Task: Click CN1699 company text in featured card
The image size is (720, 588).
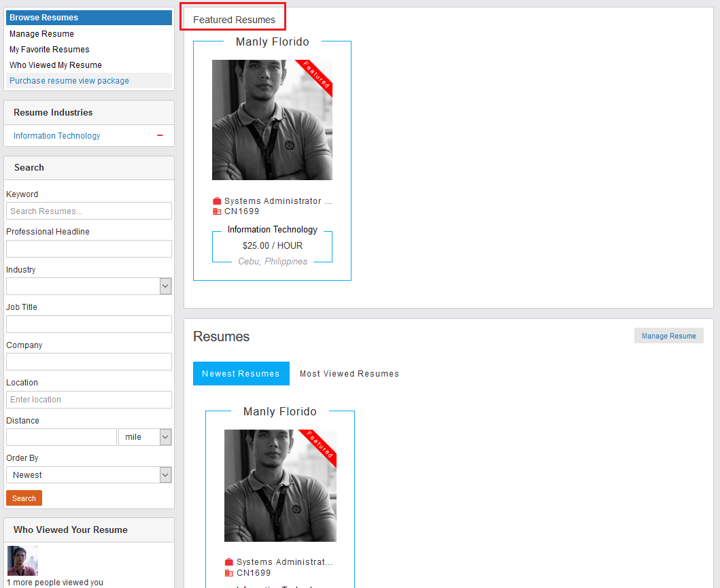Action: click(x=241, y=211)
